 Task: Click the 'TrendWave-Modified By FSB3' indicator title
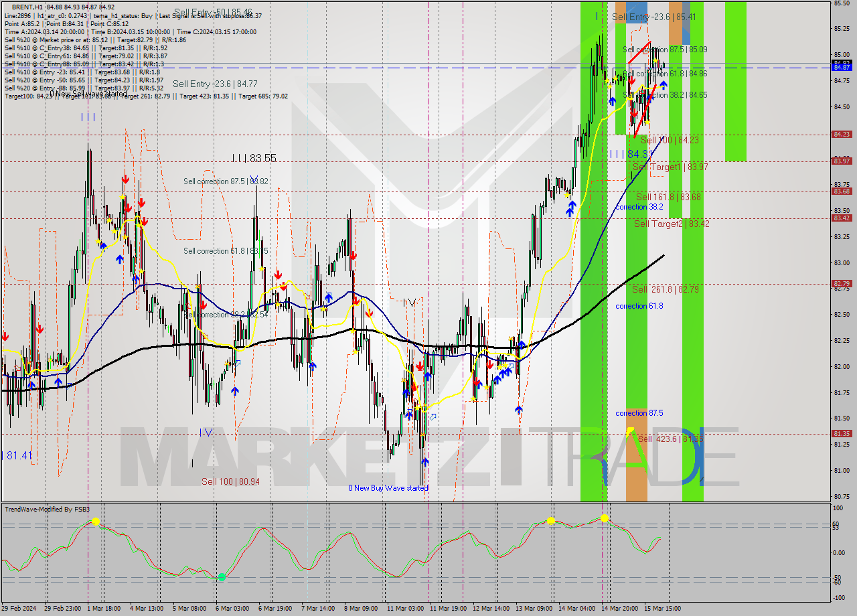click(48, 510)
